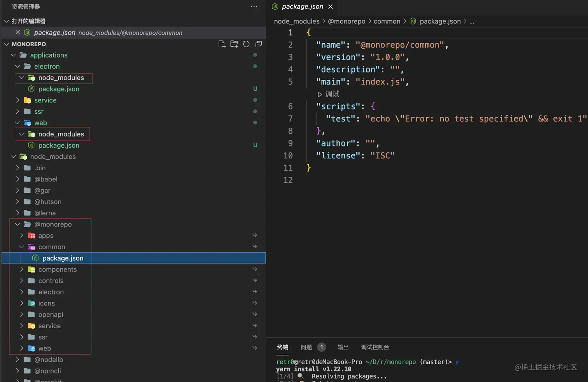Collapse the electron folder under applications
This screenshot has width=588, height=382.
17,66
